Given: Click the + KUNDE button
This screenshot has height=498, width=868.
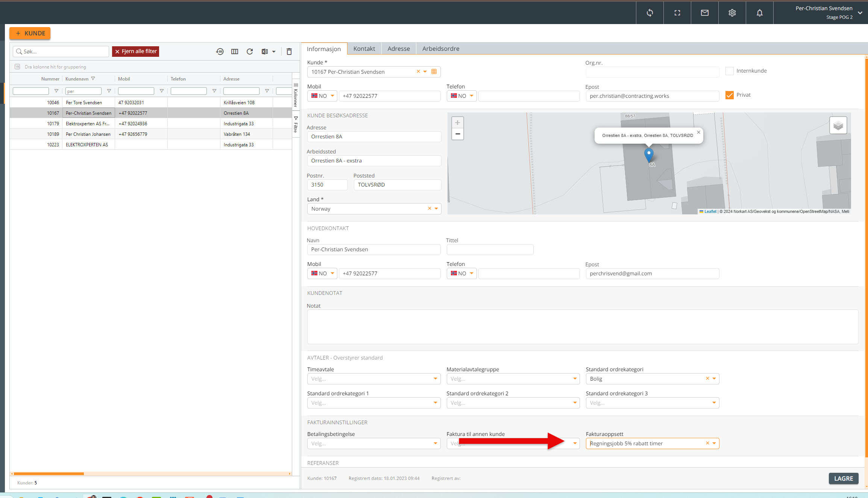Looking at the screenshot, I should click(x=30, y=33).
